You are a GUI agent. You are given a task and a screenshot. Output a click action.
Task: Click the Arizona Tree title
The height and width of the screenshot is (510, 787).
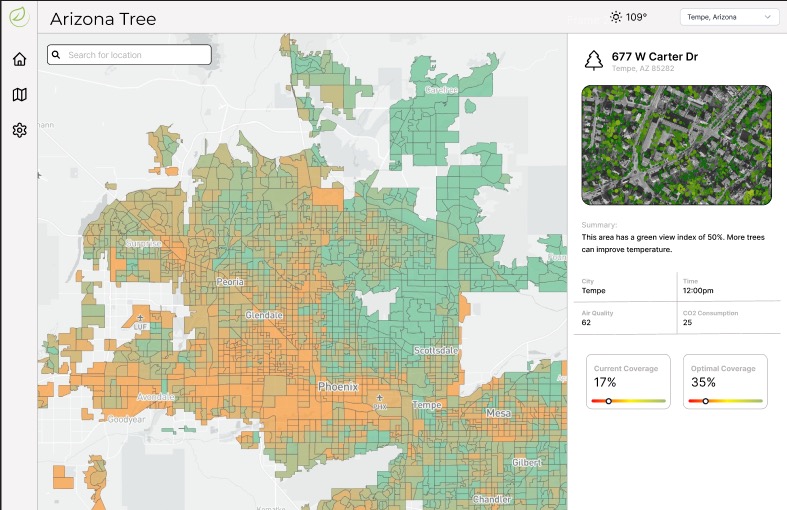click(x=103, y=19)
